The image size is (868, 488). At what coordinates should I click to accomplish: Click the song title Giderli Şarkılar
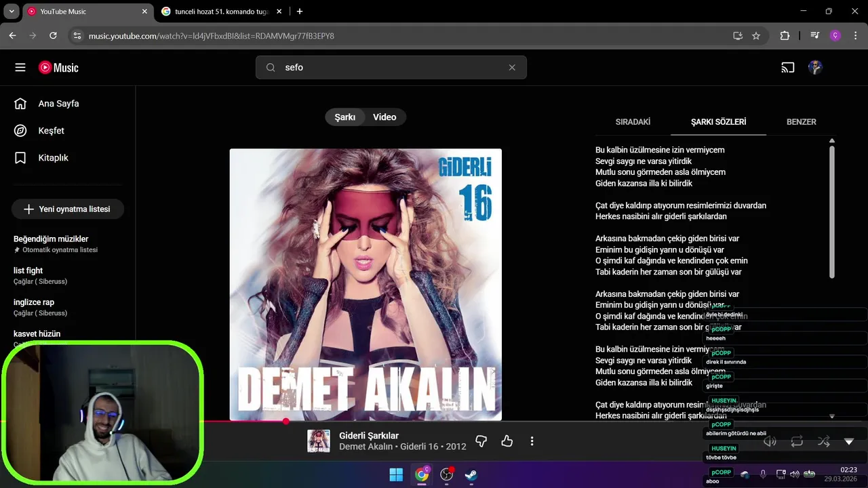point(369,436)
